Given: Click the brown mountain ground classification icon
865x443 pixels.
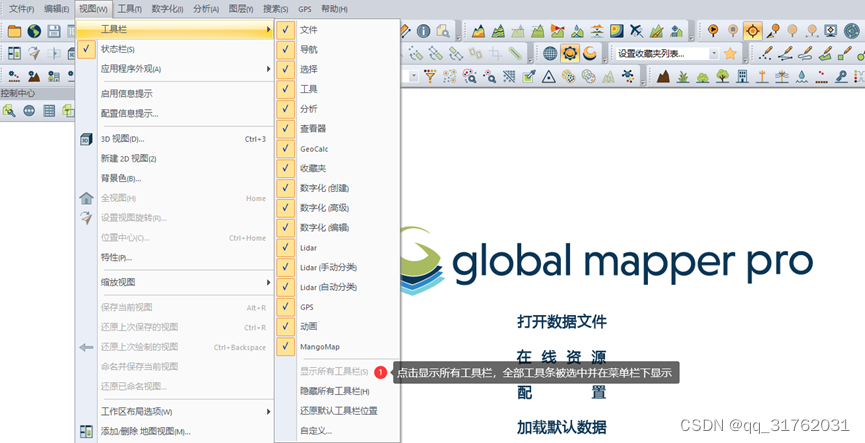Looking at the screenshot, I should click(x=663, y=76).
